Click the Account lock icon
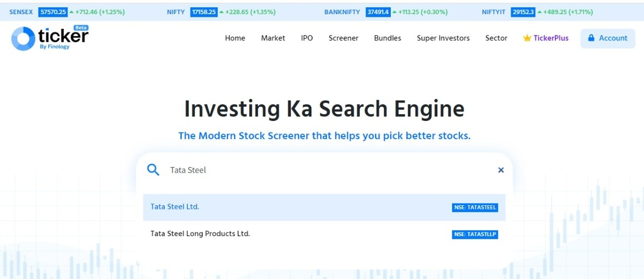The width and height of the screenshot is (644, 279). 591,38
